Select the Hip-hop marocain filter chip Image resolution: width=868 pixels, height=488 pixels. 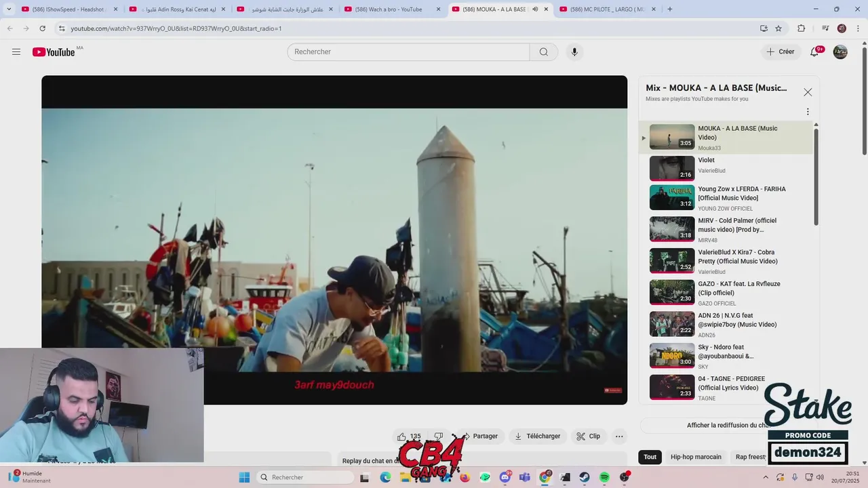(x=696, y=457)
